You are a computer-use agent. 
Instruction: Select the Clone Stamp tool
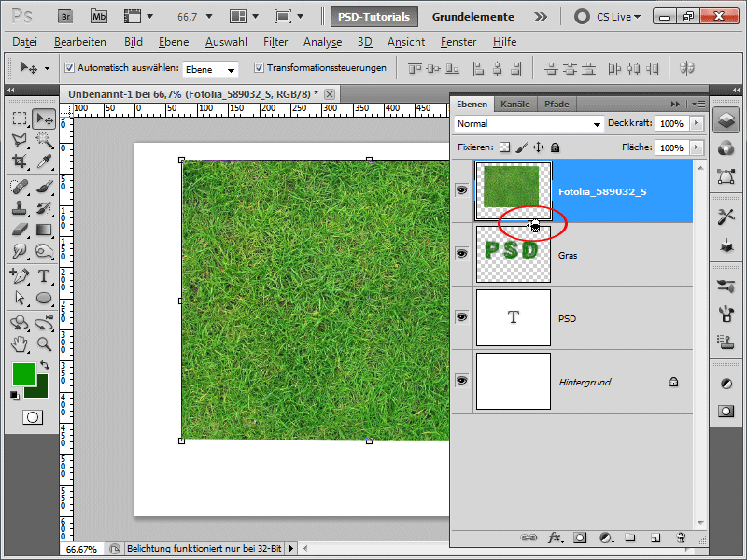(19, 207)
